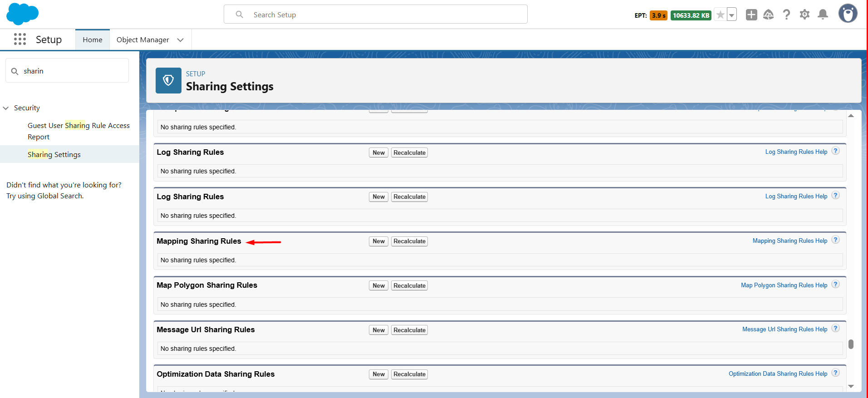The image size is (868, 398).
Task: Click the Sharing Settings page title
Action: click(230, 86)
